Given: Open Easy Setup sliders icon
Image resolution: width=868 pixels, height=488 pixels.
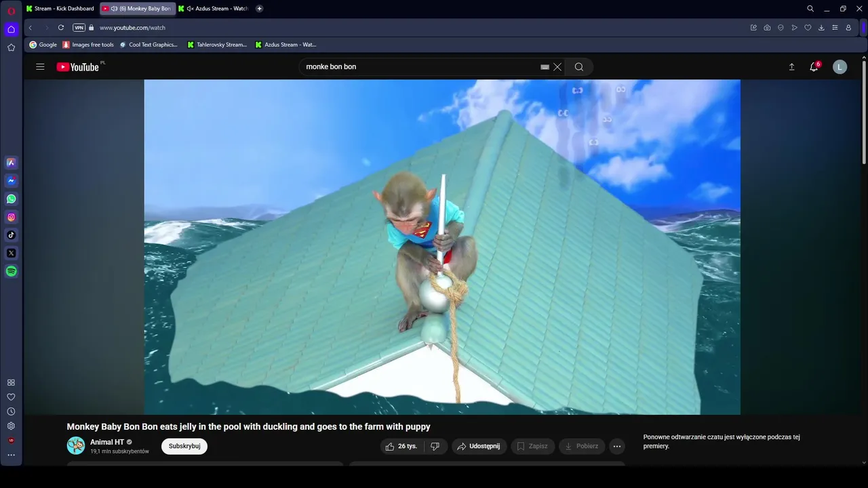Looking at the screenshot, I should [x=835, y=28].
